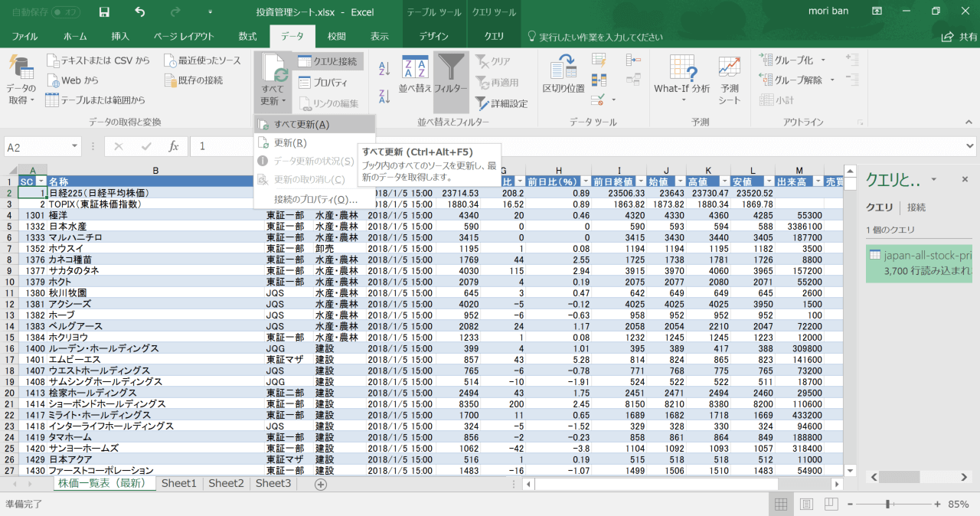
Task: Sort ascending with the A-to-Z icon
Action: coord(384,67)
